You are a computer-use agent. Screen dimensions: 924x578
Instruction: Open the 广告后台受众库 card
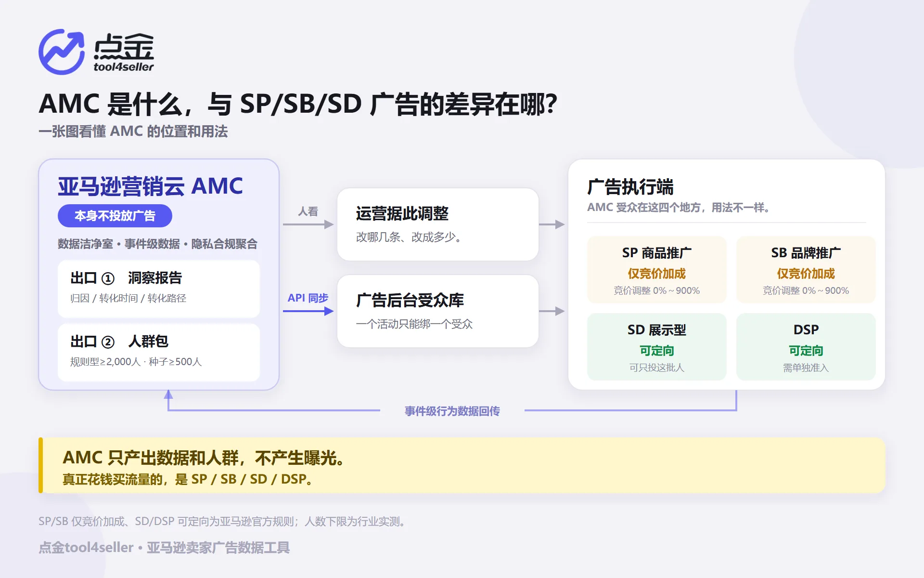coord(438,311)
